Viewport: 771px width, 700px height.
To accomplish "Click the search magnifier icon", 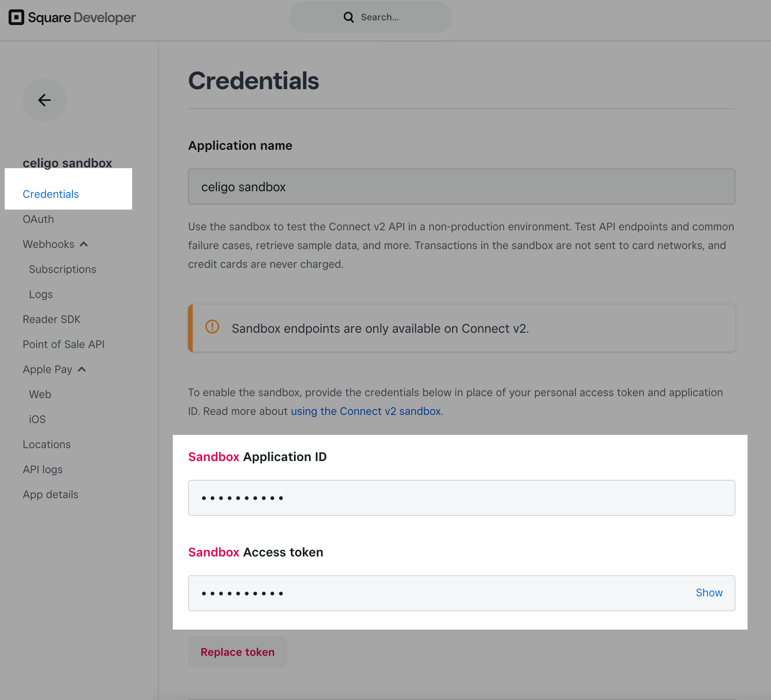I will point(348,17).
